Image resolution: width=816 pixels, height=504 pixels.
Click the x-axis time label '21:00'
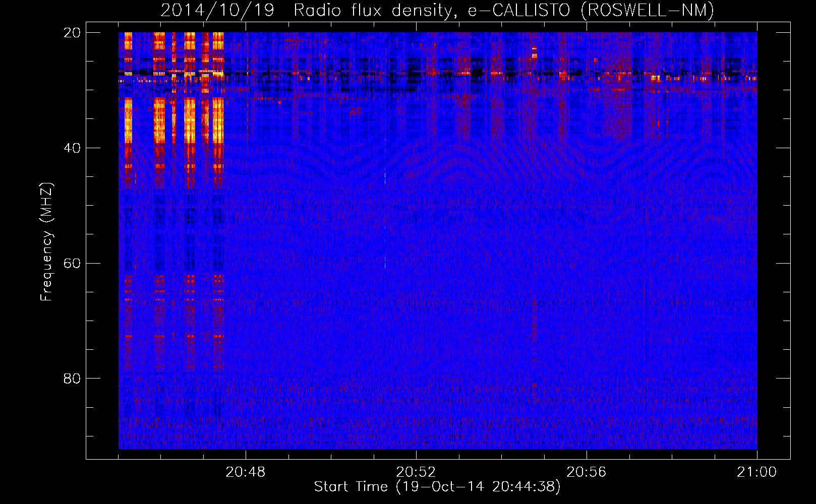pos(756,472)
